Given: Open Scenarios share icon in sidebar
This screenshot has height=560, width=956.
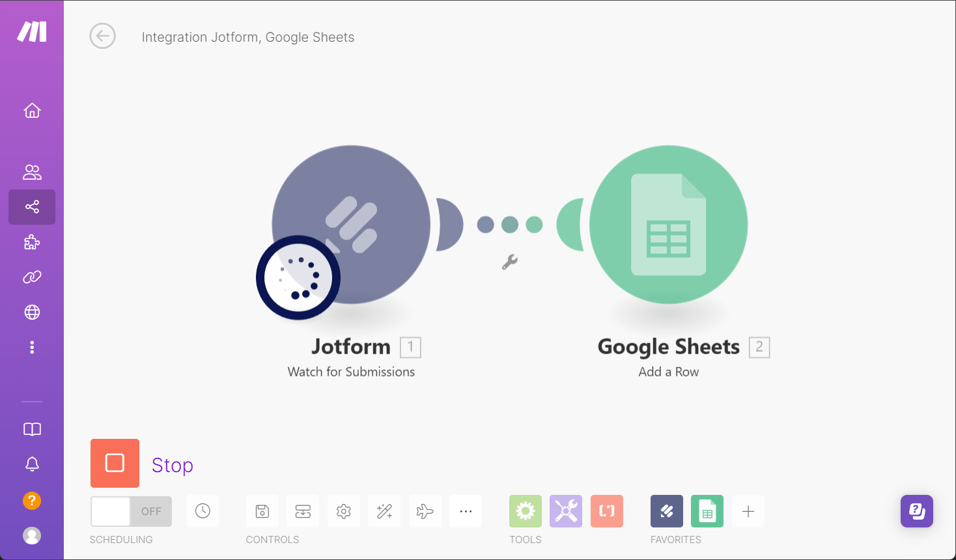Looking at the screenshot, I should (x=32, y=207).
